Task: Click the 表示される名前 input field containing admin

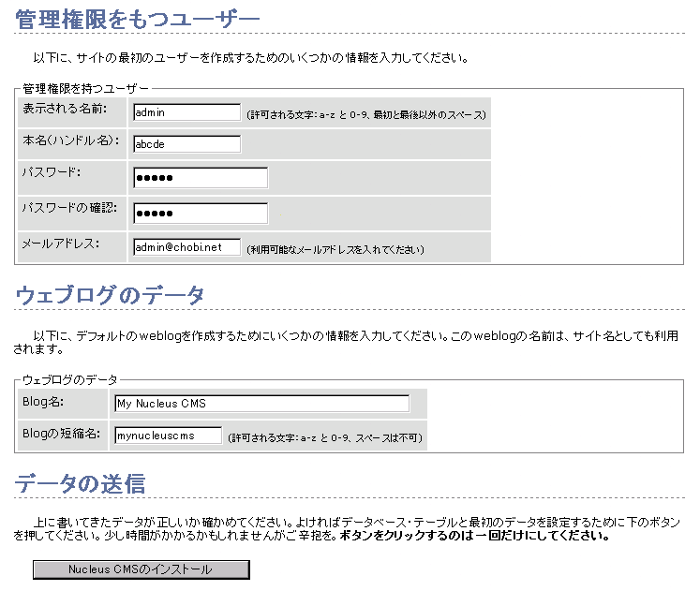Action: 186,112
